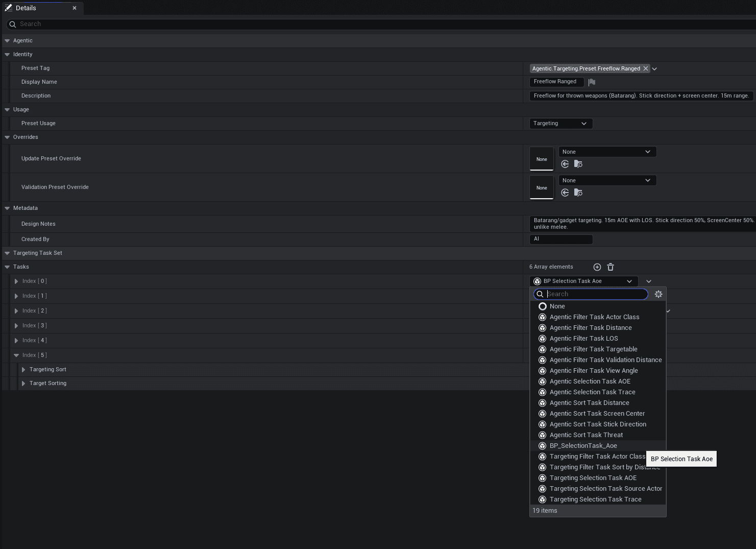Remove the Agentic.Targeting.Preset.Freeflow.Ranged tag
The height and width of the screenshot is (549, 756).
646,68
